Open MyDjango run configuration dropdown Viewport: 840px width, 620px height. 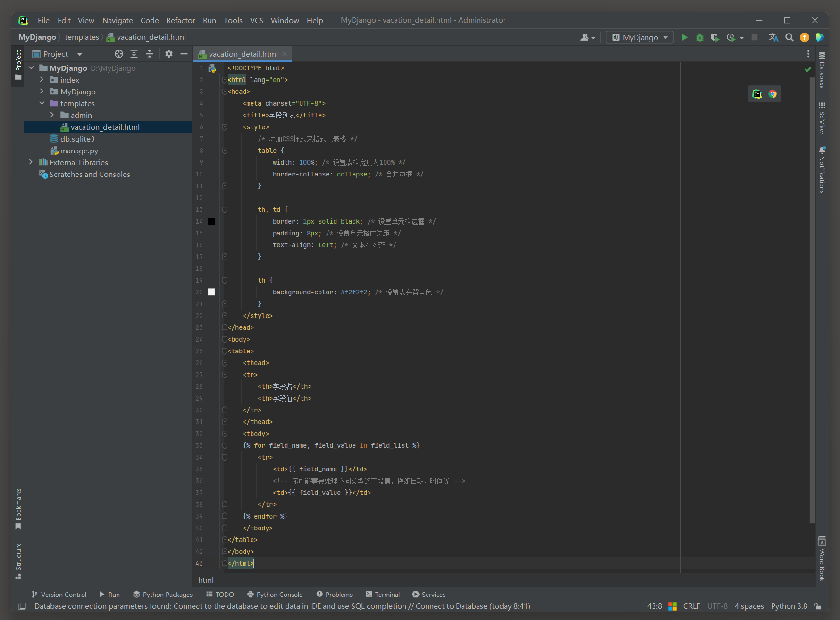[x=640, y=37]
